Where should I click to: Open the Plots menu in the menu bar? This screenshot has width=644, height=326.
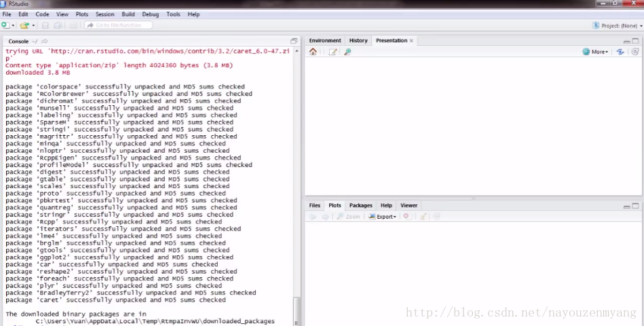[x=81, y=14]
